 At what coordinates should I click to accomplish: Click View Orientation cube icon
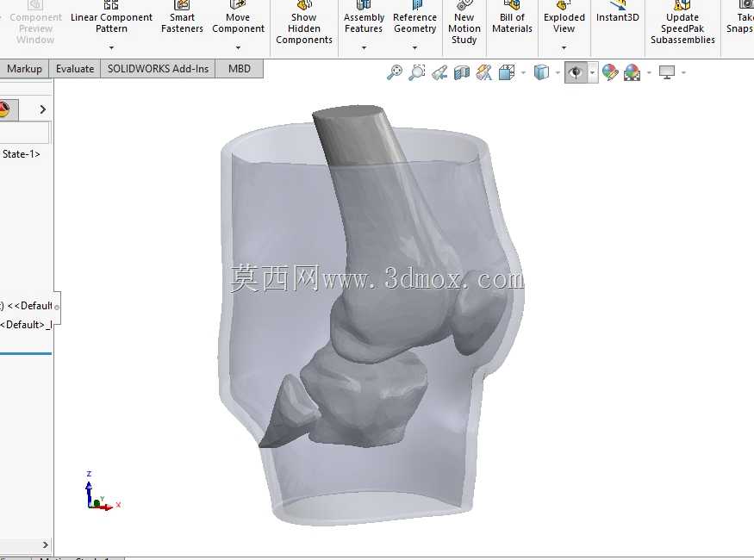click(507, 72)
